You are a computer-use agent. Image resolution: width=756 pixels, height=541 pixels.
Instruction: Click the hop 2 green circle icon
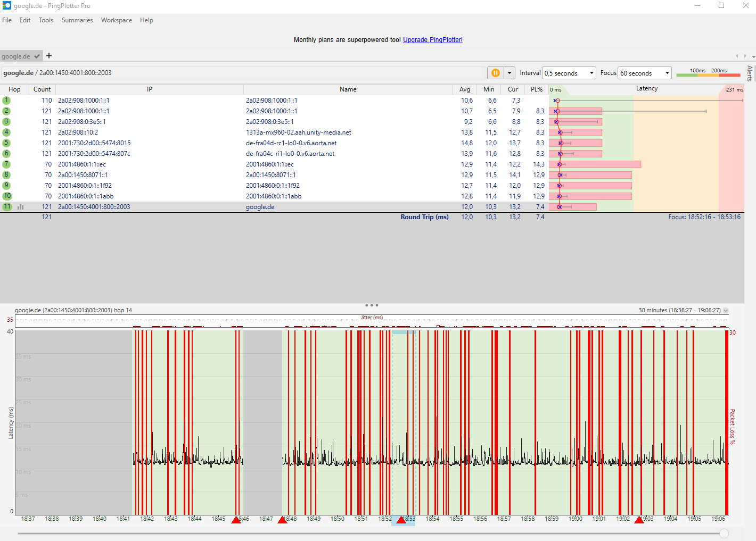(x=6, y=111)
